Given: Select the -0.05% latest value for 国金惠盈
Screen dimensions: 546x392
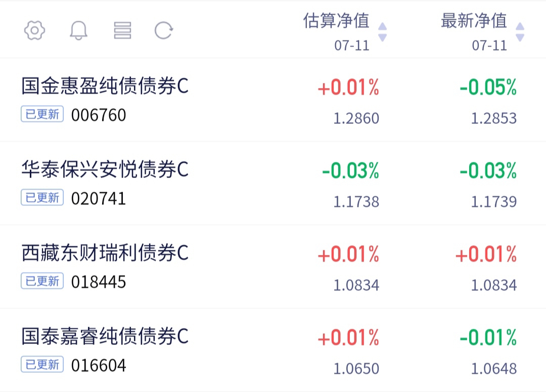Looking at the screenshot, I should point(488,87).
